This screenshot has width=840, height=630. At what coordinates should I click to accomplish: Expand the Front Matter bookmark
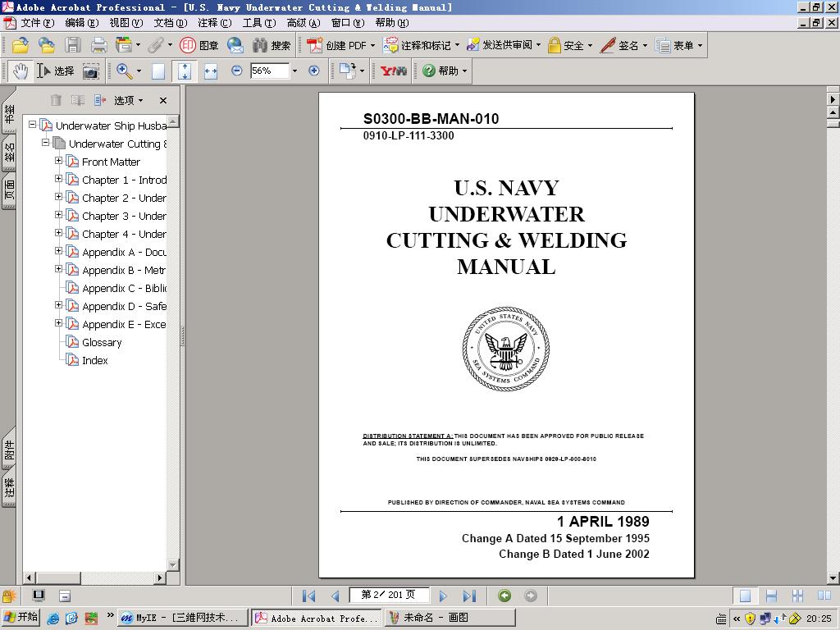coord(58,161)
